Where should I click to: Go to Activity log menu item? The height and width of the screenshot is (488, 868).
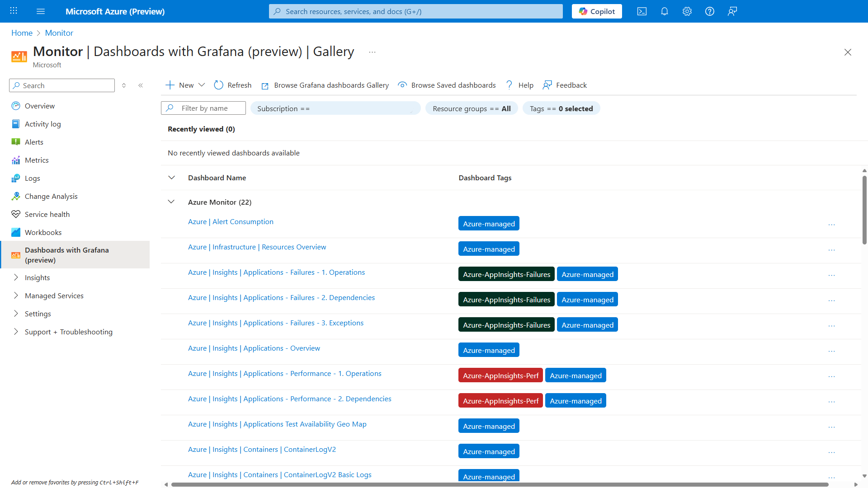point(42,124)
